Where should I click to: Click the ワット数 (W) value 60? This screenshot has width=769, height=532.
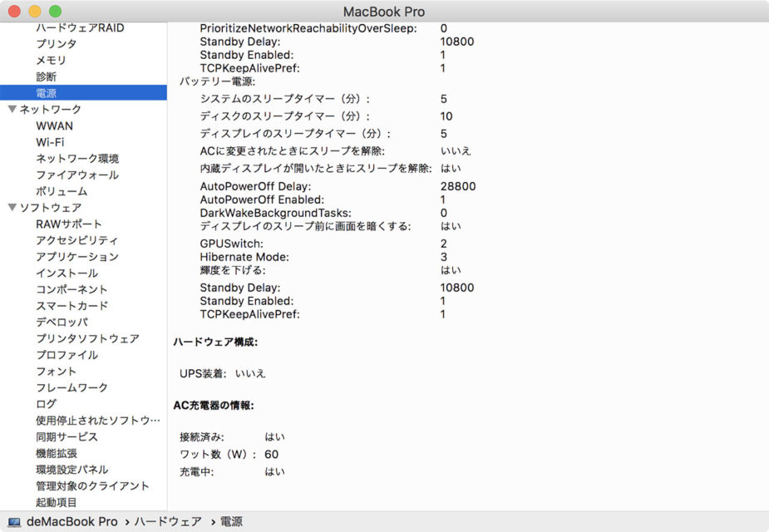271,455
